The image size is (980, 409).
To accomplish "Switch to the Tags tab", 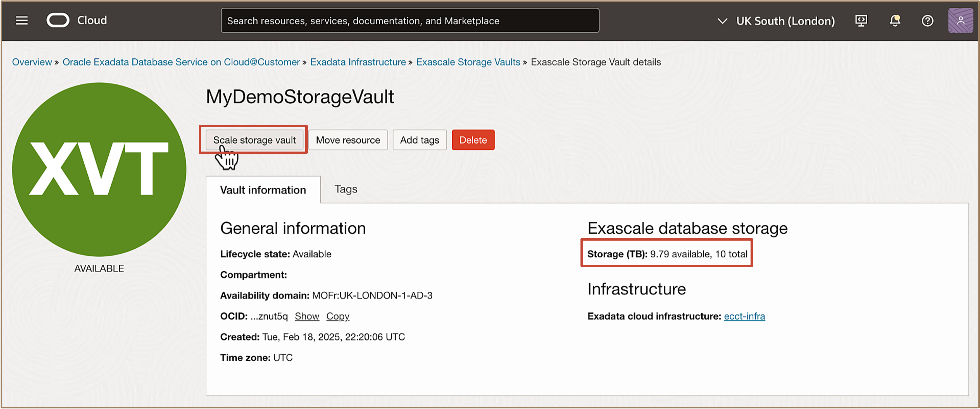I will pyautogui.click(x=346, y=189).
